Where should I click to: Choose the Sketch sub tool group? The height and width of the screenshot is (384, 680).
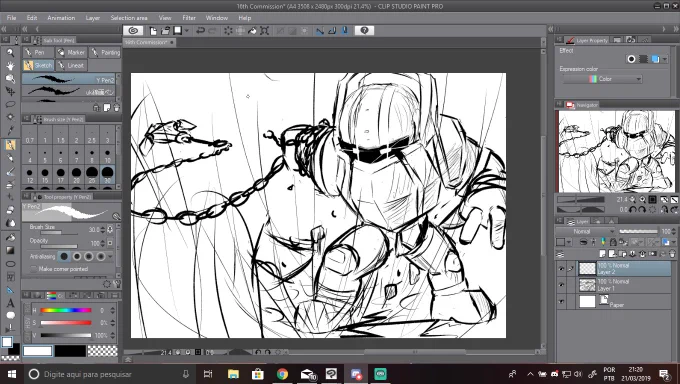38,66
